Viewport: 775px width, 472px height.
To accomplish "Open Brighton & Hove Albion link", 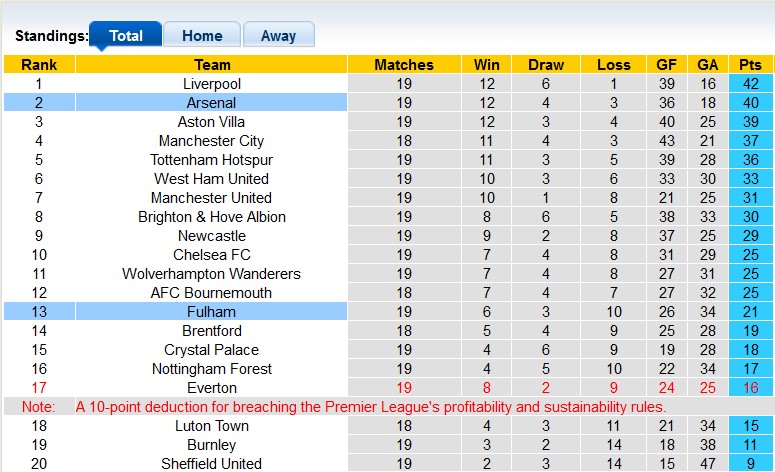I will pos(212,217).
